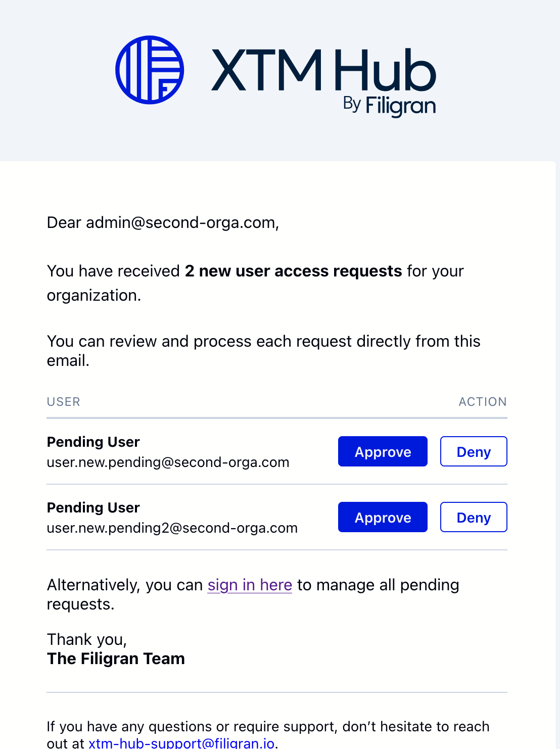Click the USER column header
The height and width of the screenshot is (749, 560).
point(64,402)
